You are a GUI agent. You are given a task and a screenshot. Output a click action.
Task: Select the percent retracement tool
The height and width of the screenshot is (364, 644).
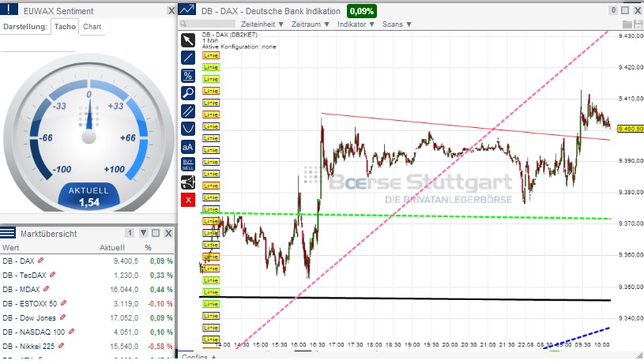point(188,76)
